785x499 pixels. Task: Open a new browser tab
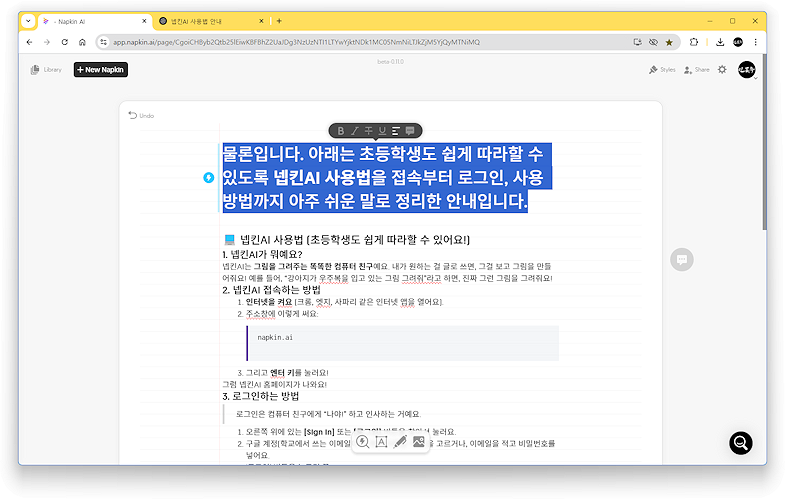point(279,21)
